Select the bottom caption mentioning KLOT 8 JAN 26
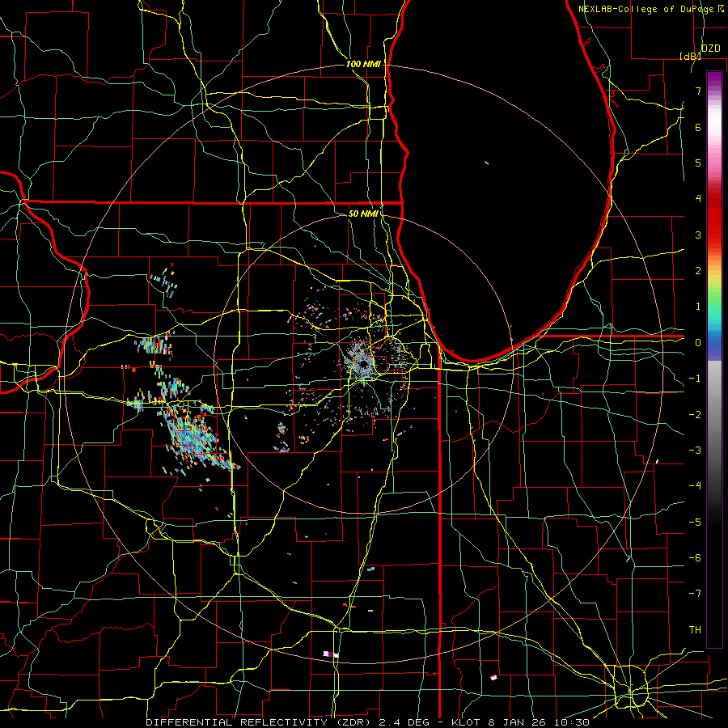This screenshot has height=728, width=728. pos(367,722)
